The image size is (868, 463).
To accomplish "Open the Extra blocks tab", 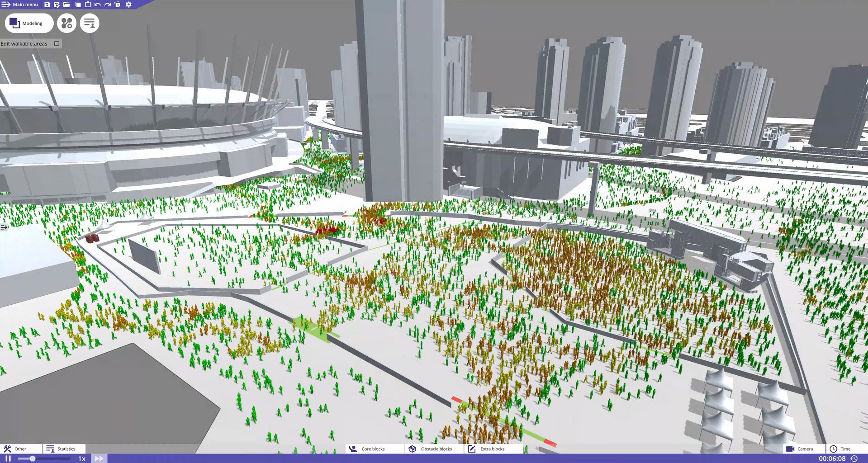I will coord(494,449).
